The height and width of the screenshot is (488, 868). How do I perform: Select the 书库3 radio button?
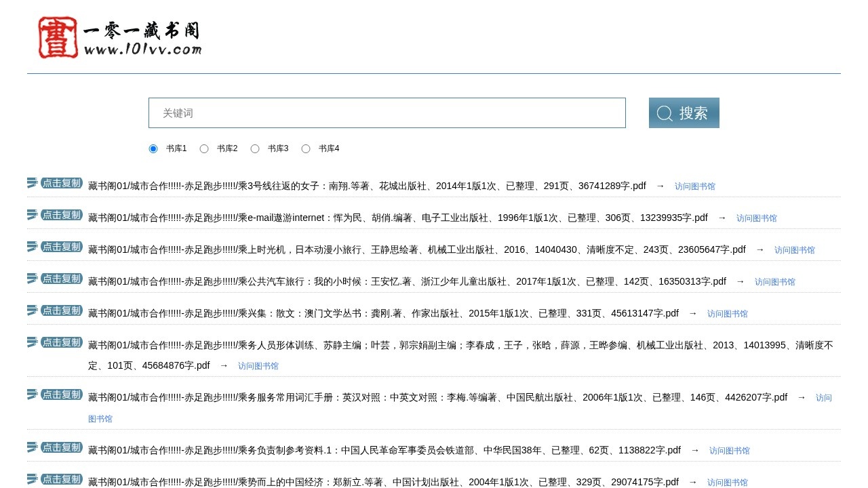click(x=255, y=148)
